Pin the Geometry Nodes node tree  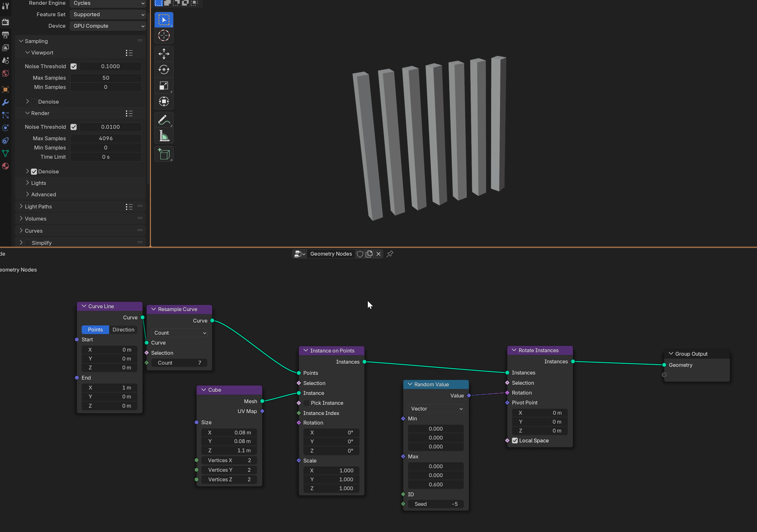click(x=390, y=254)
